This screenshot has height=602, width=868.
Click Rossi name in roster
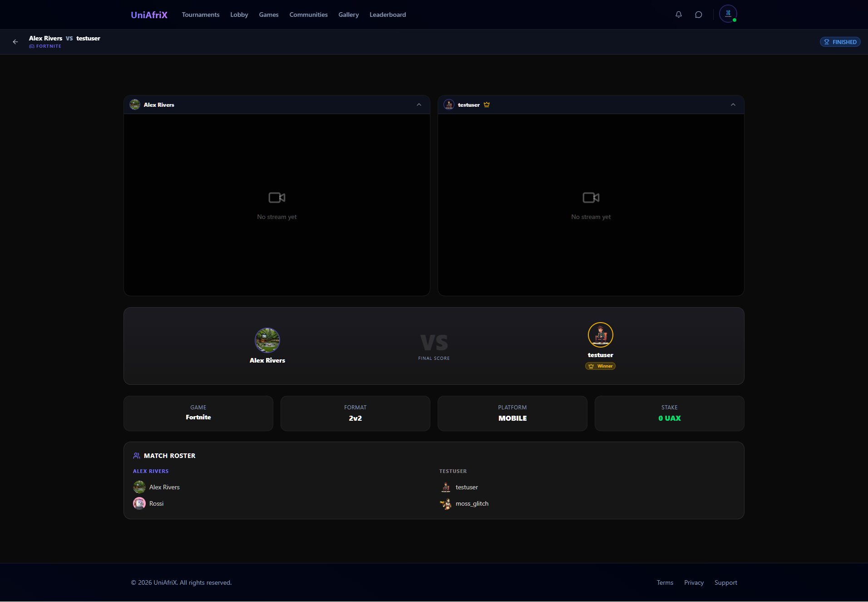(x=156, y=503)
